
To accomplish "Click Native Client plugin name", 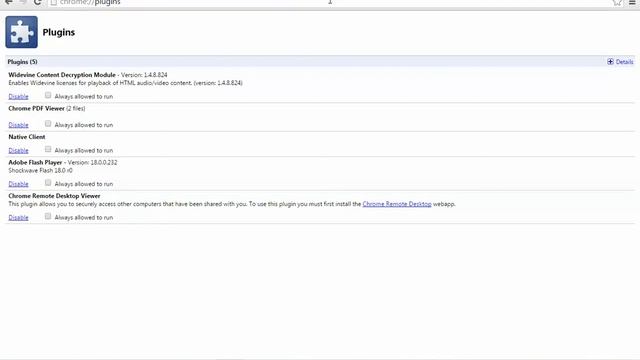I will [27, 137].
